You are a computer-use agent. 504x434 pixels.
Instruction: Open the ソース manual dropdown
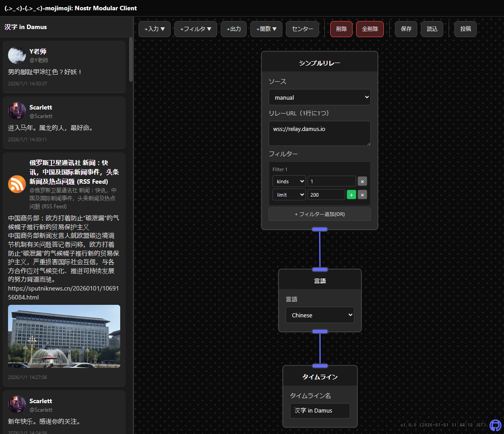pos(319,97)
